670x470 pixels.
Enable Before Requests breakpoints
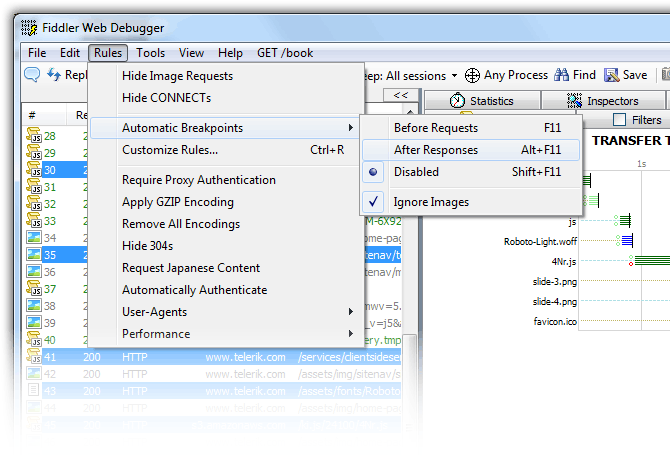pos(471,128)
